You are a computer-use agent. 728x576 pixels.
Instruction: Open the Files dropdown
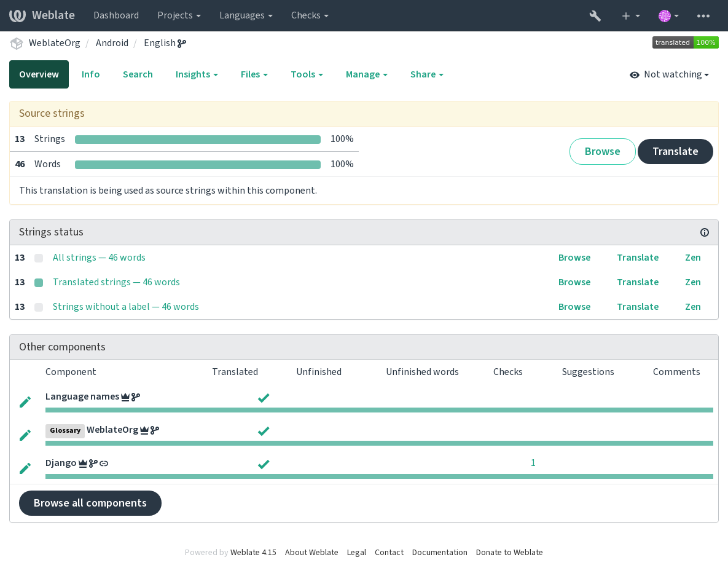point(254,74)
